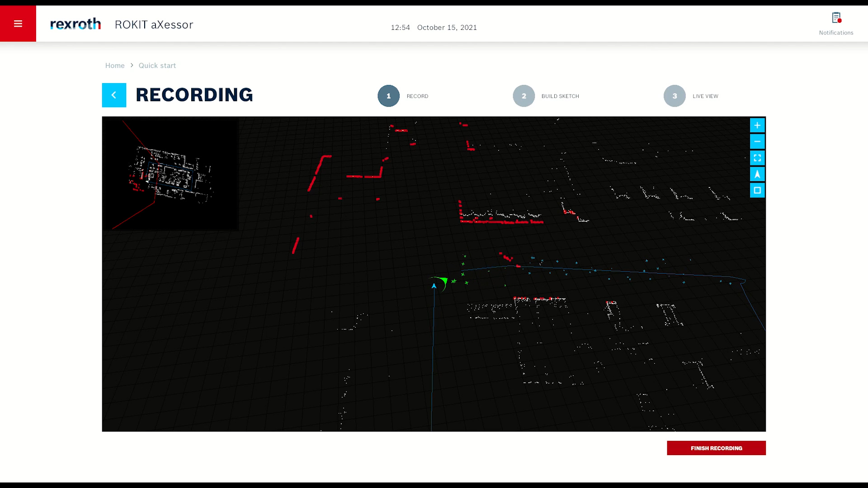This screenshot has width=868, height=488.
Task: Go back with the blue arrow button
Action: [x=114, y=95]
